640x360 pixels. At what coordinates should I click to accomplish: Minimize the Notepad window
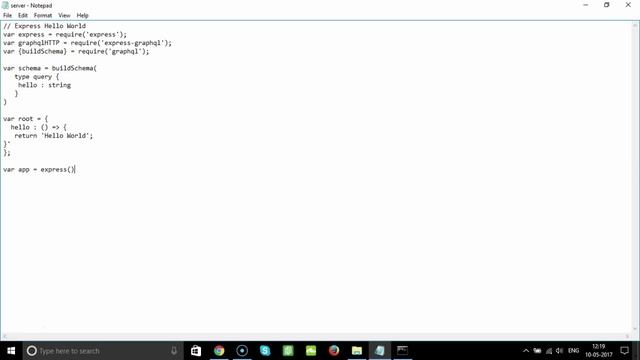coord(586,5)
